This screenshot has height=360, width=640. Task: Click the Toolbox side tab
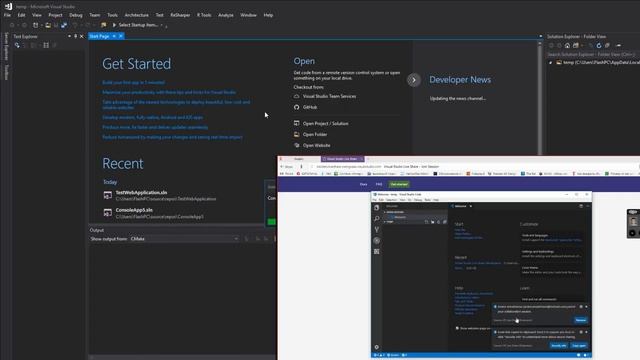[6, 72]
